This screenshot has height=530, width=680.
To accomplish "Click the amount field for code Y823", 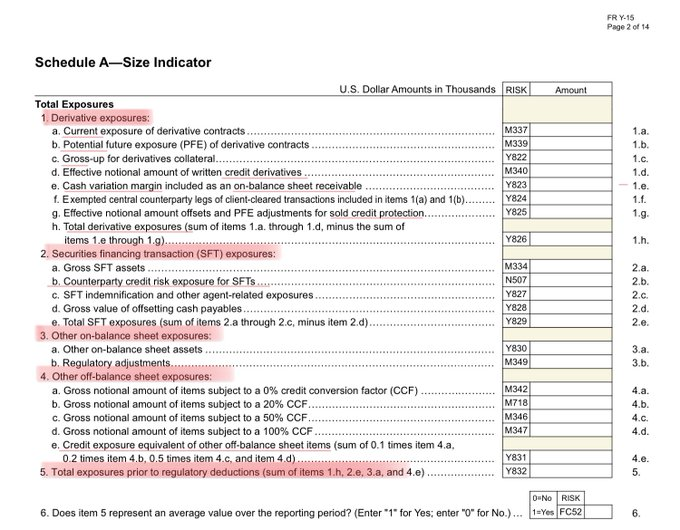I will 571,185.
